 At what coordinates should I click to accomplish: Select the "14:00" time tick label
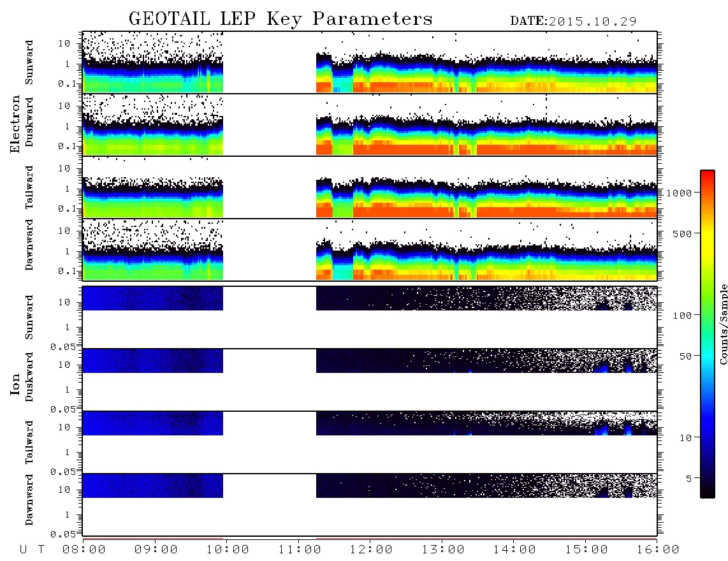pyautogui.click(x=514, y=550)
